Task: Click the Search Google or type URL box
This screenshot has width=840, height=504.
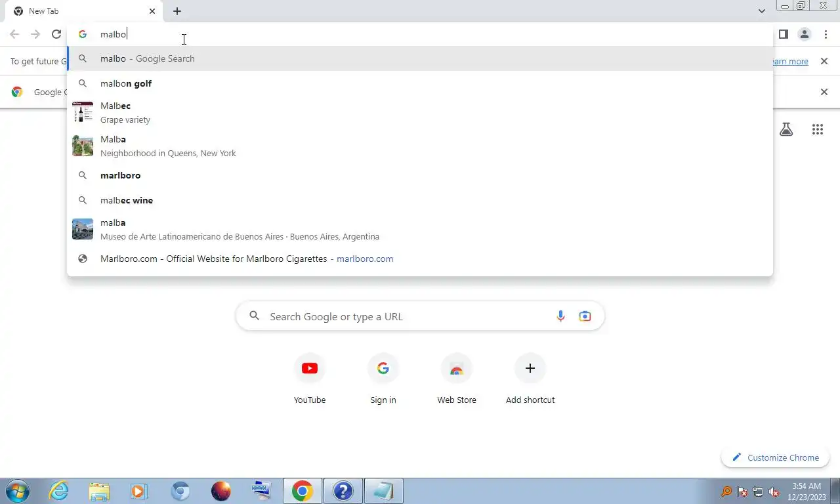Action: [x=420, y=316]
